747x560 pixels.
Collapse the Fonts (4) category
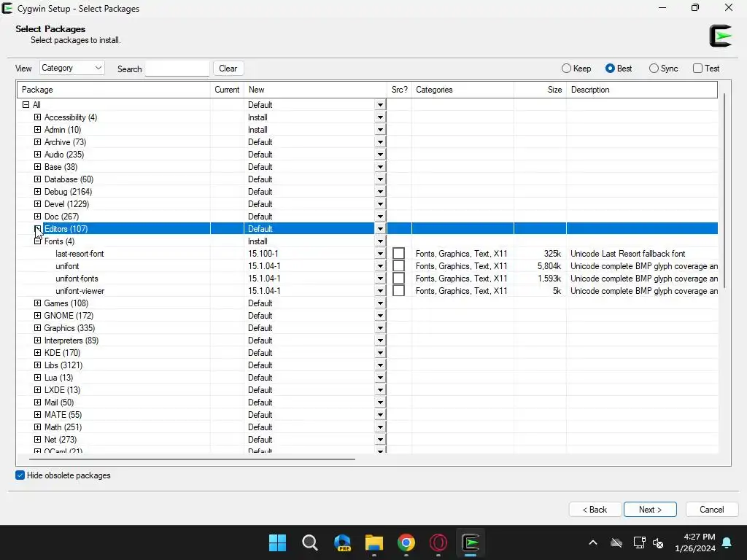[38, 241]
